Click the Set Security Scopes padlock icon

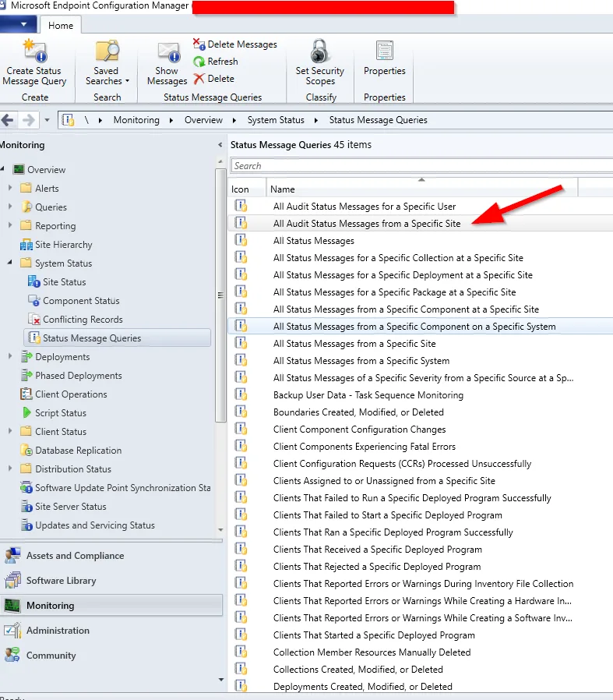(x=319, y=51)
